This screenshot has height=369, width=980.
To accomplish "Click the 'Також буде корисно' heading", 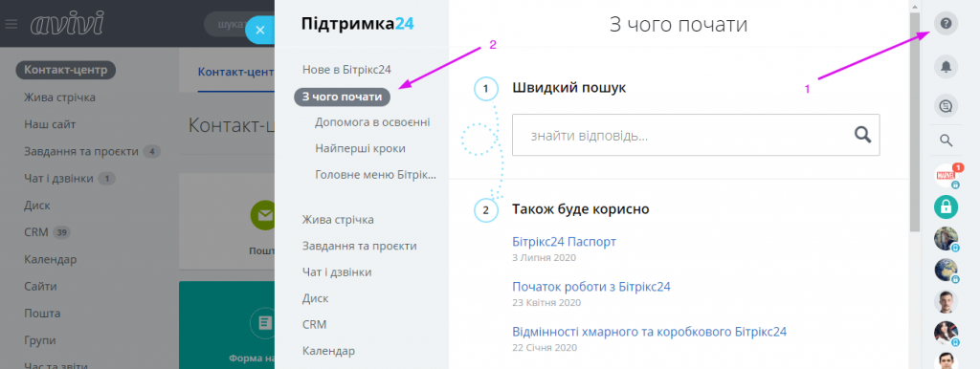I will [x=581, y=209].
